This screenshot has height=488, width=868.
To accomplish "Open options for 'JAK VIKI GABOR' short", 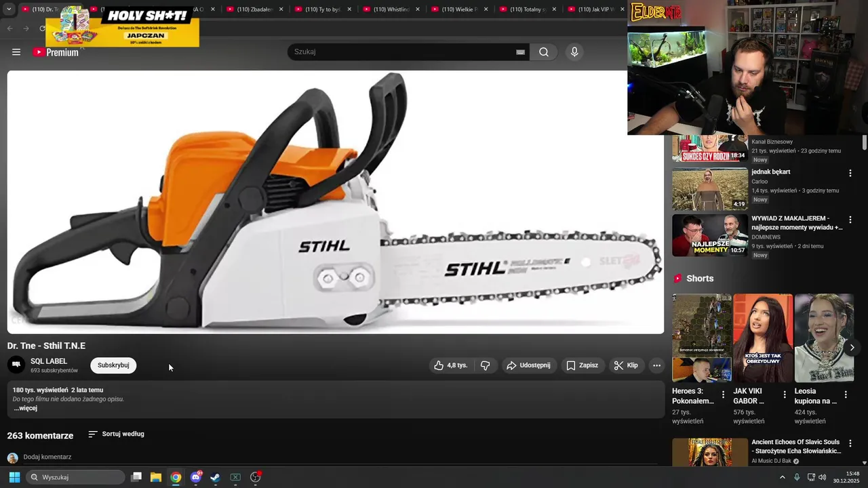I will coord(785,394).
